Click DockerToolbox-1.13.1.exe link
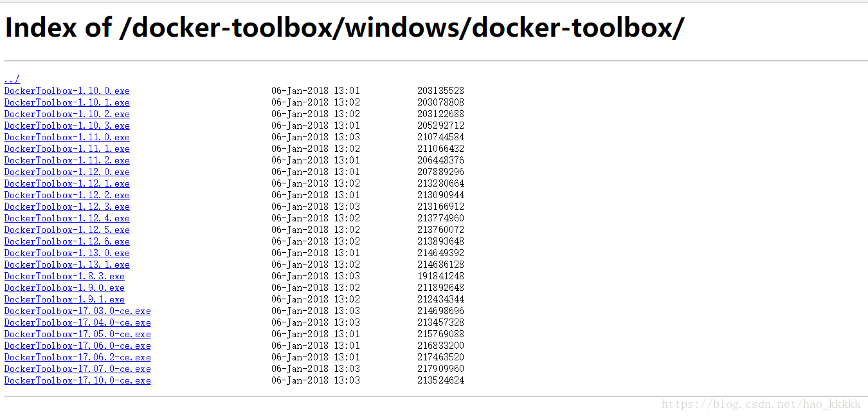Viewport: 868px width, 417px height. pos(67,264)
